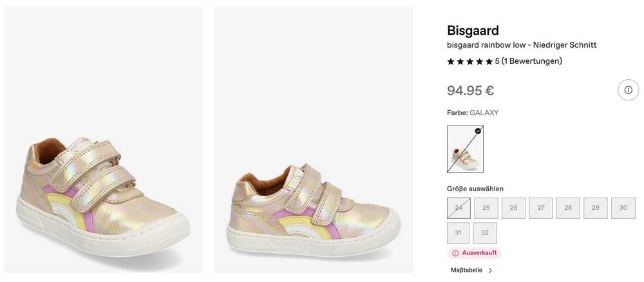
Task: Open the Maßtabelle size chart link
Action: [466, 270]
